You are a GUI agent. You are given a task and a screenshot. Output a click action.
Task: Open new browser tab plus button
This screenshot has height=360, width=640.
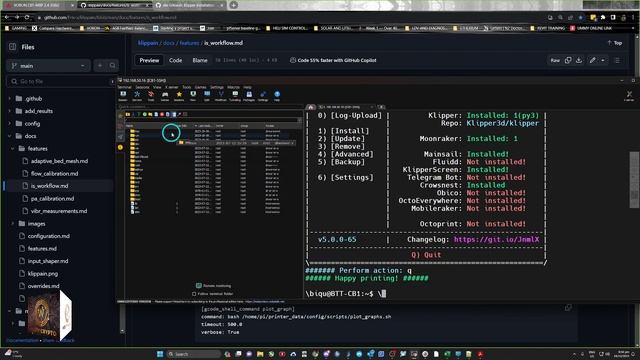233,5
